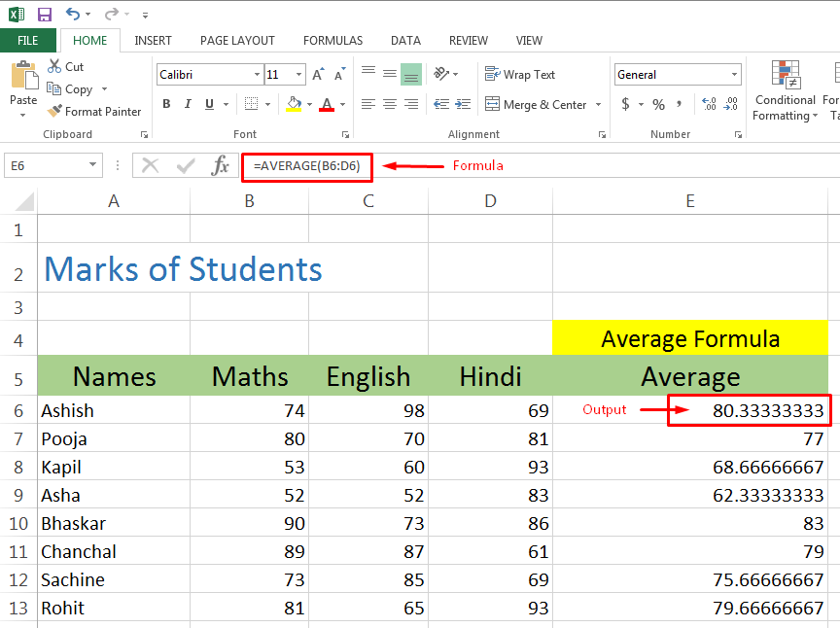Apply percent style to the cell
Viewport: 840px width, 628px height.
click(659, 104)
